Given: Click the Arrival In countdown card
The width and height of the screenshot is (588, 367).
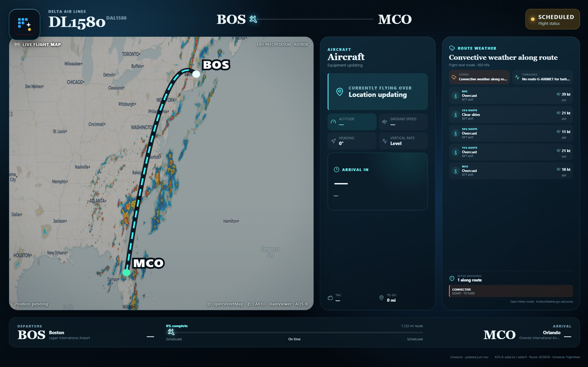Looking at the screenshot, I should [378, 181].
